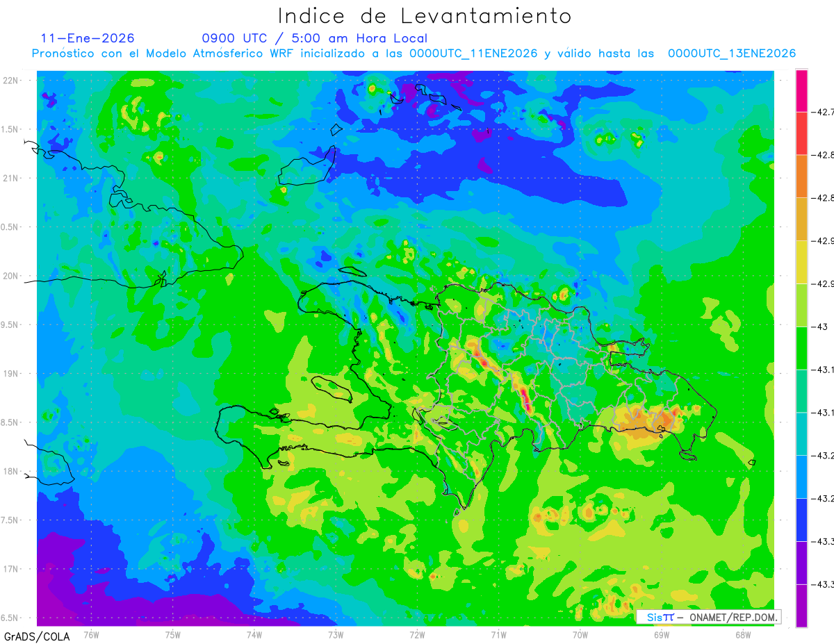Click the "SisTT - ONAMET/REP.DOM." credit box

(x=708, y=617)
